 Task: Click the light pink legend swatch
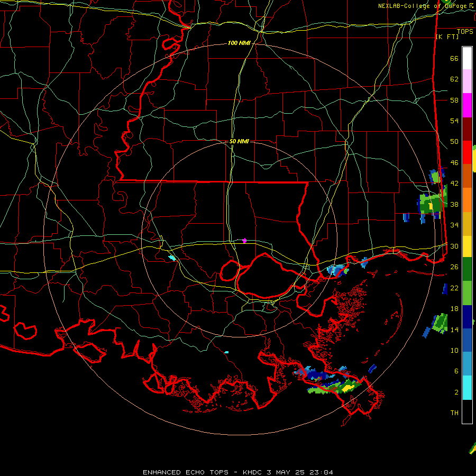click(467, 81)
